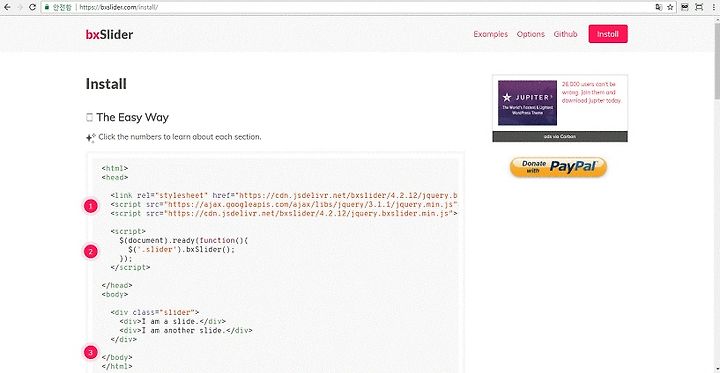The width and height of the screenshot is (720, 373).
Task: Open the translate page icon
Action: point(659,7)
